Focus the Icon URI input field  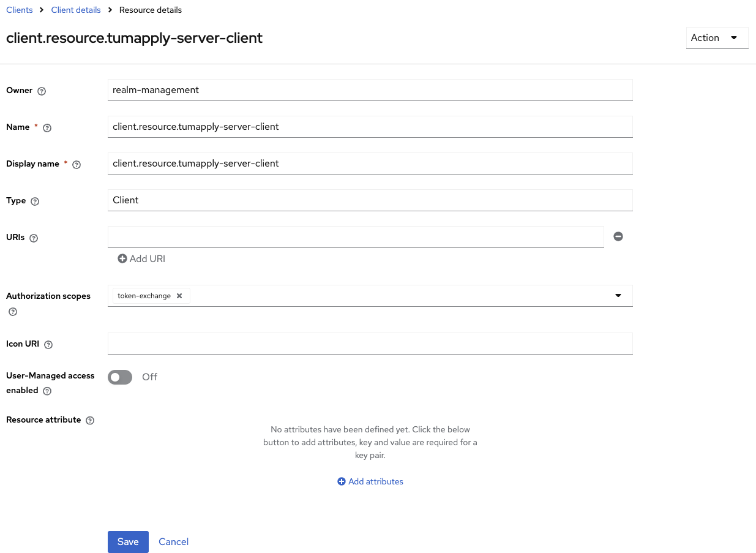(x=370, y=344)
